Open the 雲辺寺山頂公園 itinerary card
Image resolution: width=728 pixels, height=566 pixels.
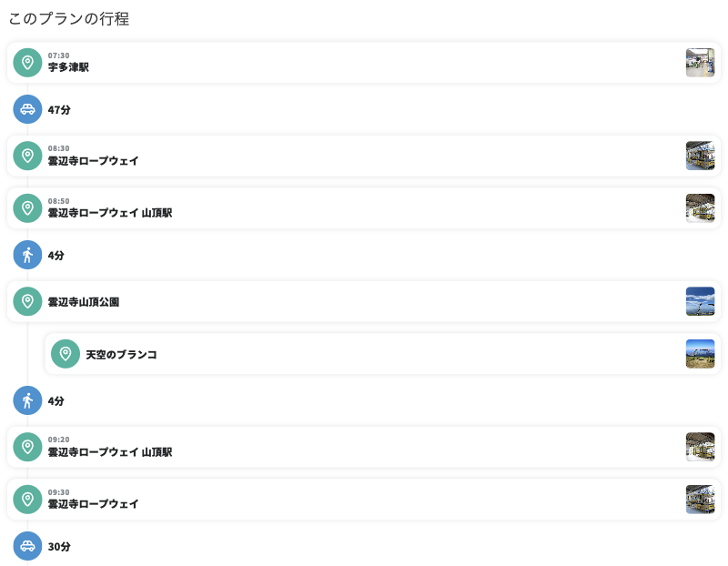364,301
